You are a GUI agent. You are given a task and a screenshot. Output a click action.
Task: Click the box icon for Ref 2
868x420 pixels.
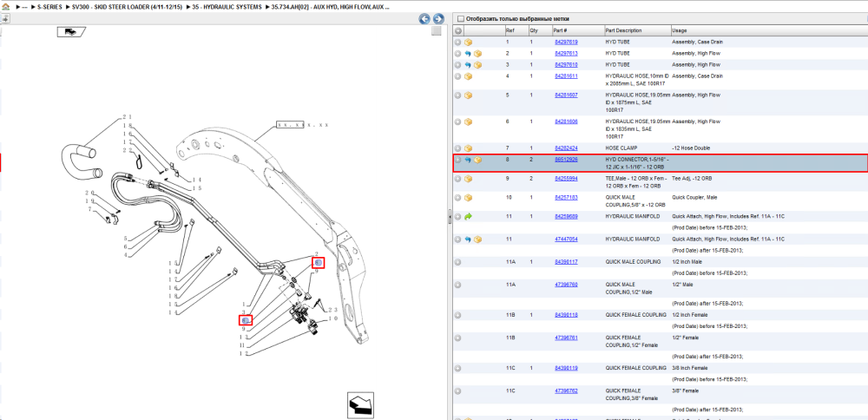click(477, 54)
